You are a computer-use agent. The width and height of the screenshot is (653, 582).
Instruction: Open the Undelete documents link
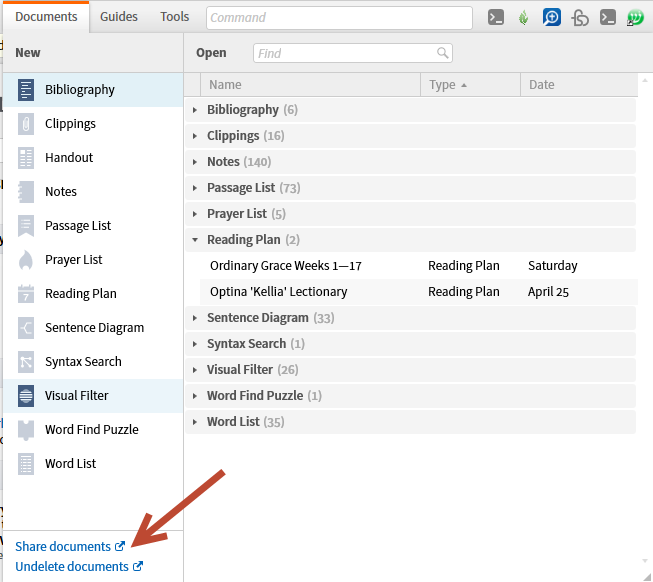coord(79,567)
